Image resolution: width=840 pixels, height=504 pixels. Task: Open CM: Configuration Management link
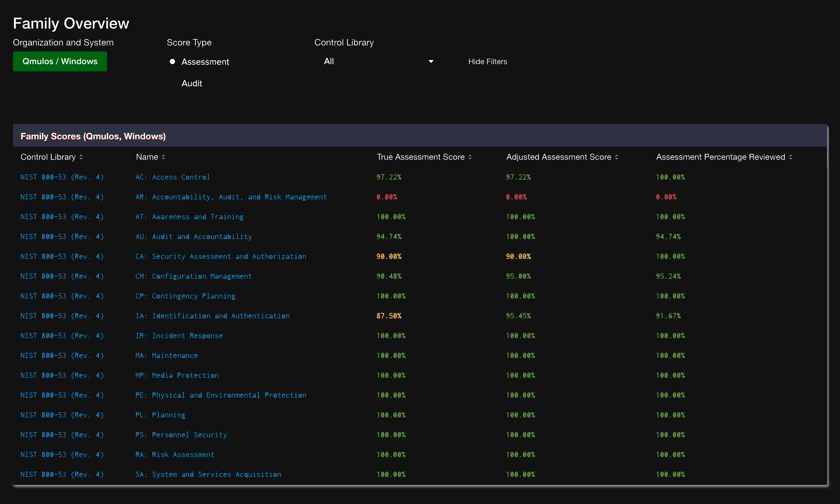click(x=194, y=276)
